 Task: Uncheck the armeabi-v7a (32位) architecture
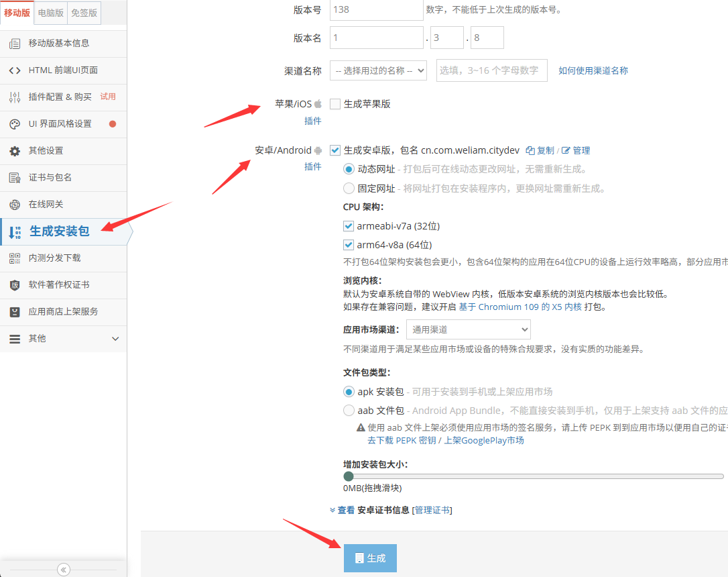[x=349, y=226]
